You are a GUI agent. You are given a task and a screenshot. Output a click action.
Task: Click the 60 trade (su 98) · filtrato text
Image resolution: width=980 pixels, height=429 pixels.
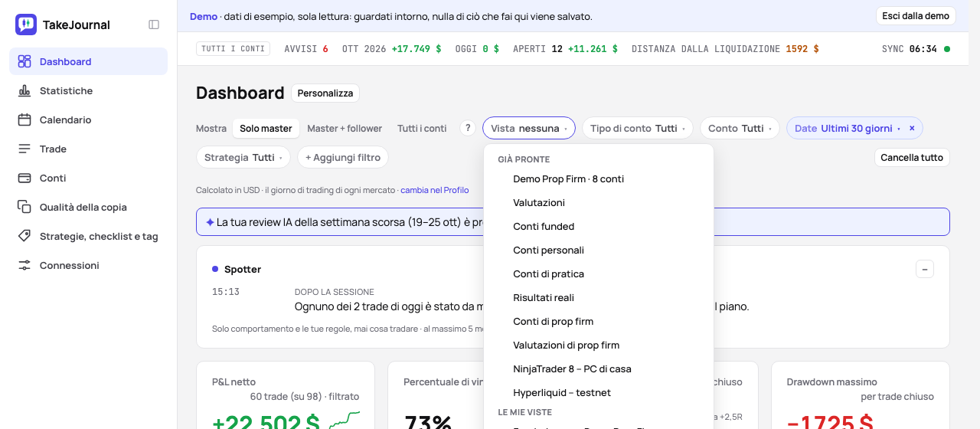305,397
